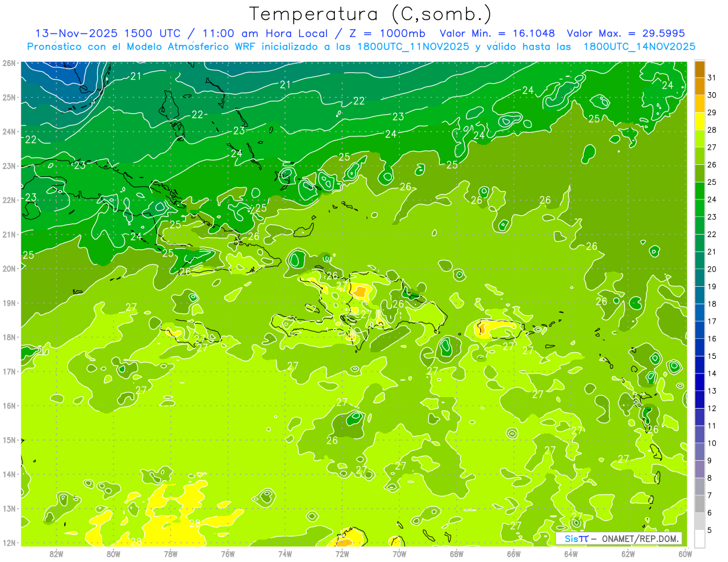The width and height of the screenshot is (728, 562).
Task: Click the '74W' longitude axis label
Action: 285,554
